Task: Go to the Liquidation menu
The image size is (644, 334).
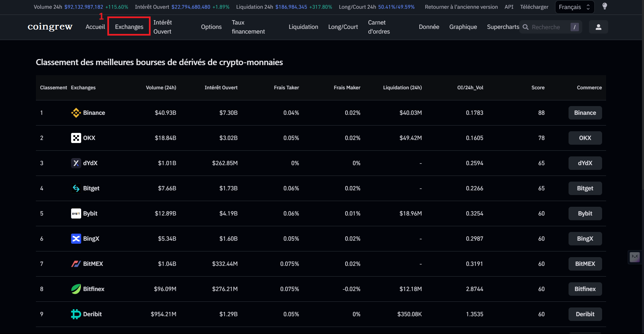Action: click(x=303, y=27)
